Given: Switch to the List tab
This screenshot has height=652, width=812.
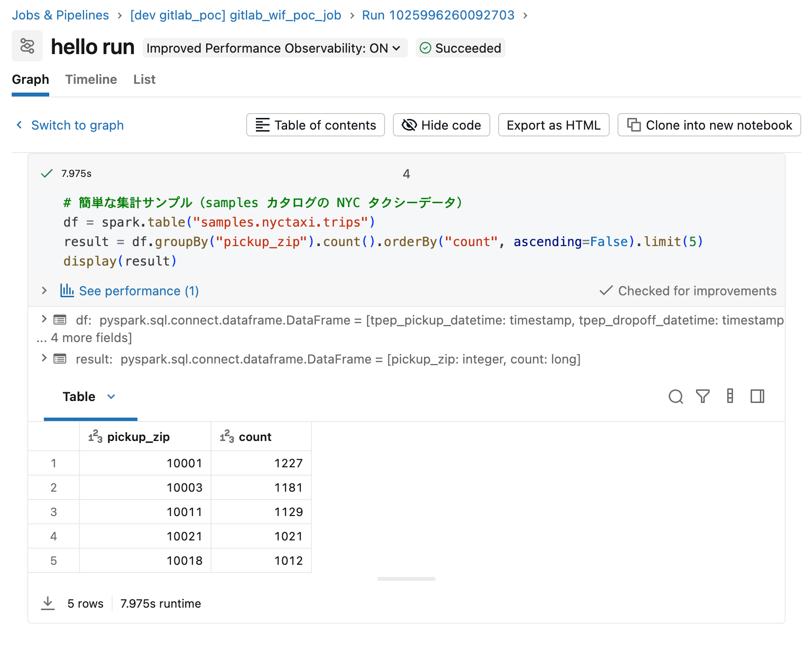Looking at the screenshot, I should point(144,79).
